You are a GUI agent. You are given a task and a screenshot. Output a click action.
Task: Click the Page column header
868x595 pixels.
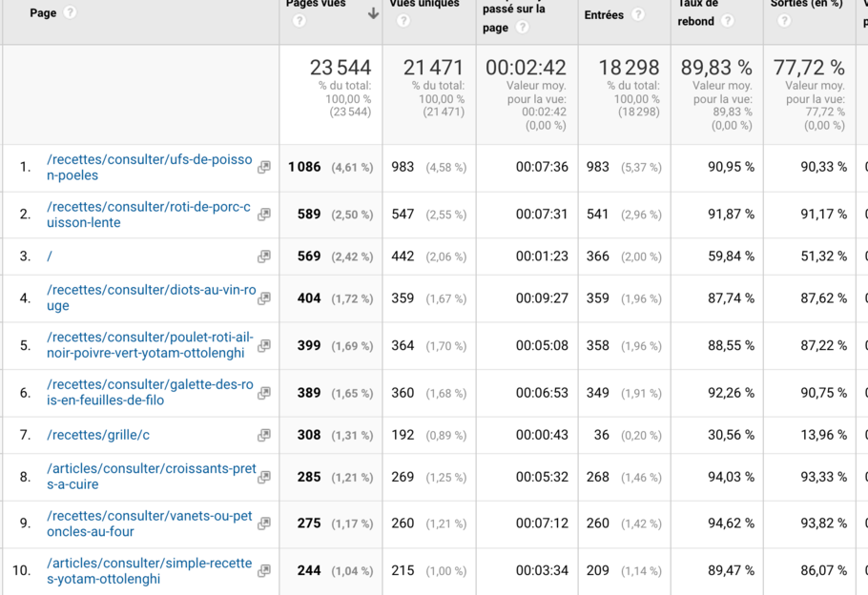pyautogui.click(x=43, y=13)
